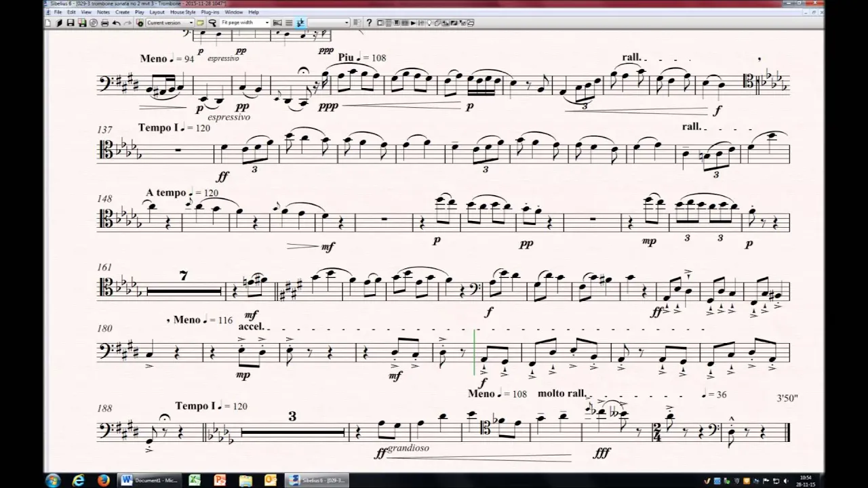Click the comment sticky note icon

tap(200, 22)
